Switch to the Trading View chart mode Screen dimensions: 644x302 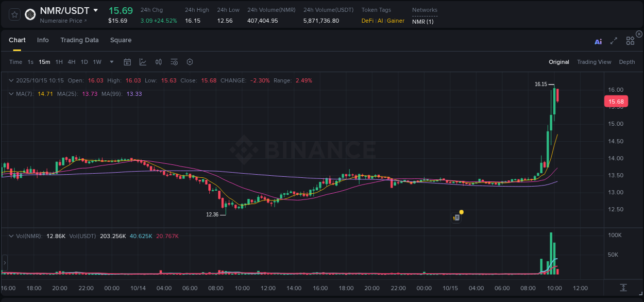coord(594,62)
